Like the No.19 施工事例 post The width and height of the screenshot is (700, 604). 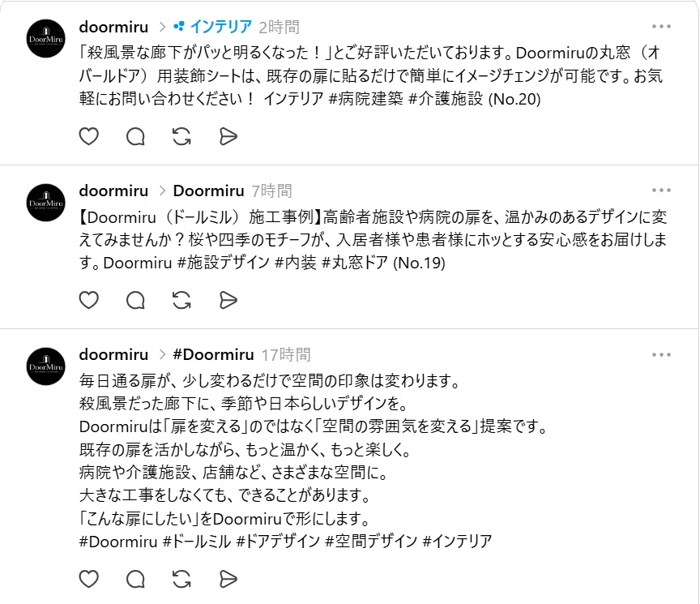(x=89, y=300)
